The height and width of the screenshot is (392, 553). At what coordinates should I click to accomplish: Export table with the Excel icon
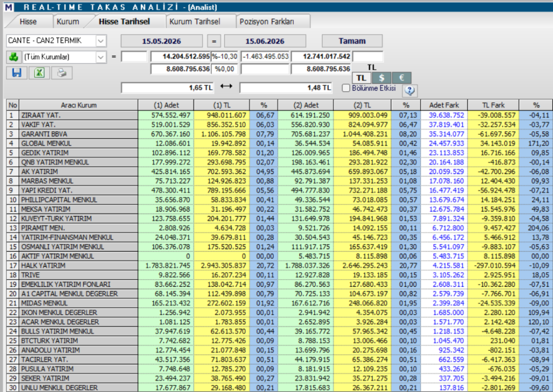coord(39,72)
